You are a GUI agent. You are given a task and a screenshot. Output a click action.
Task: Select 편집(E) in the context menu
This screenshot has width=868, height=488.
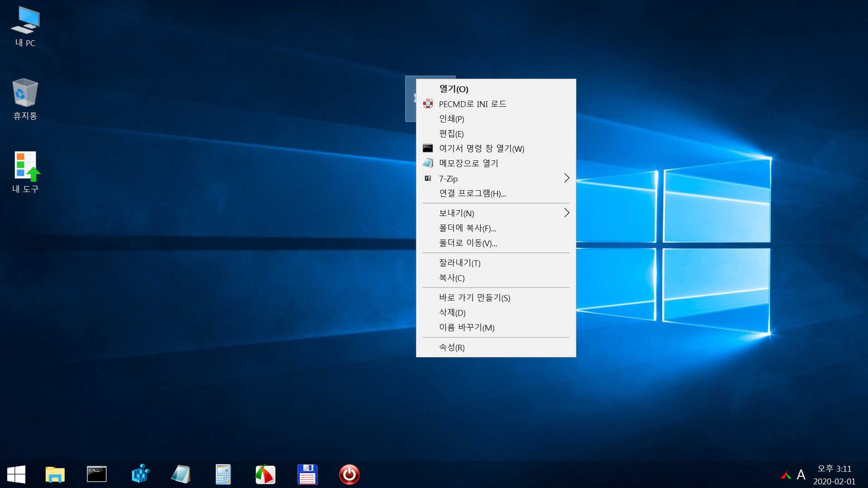click(x=496, y=134)
